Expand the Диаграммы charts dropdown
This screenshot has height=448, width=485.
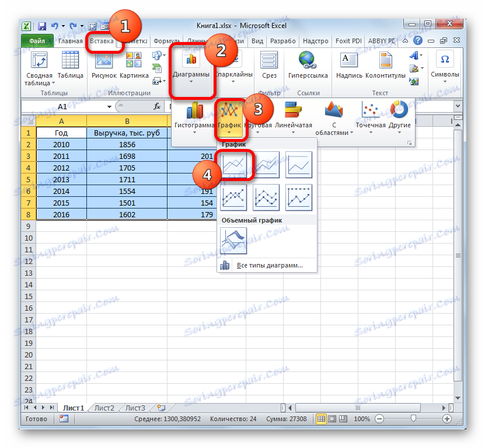(x=191, y=82)
